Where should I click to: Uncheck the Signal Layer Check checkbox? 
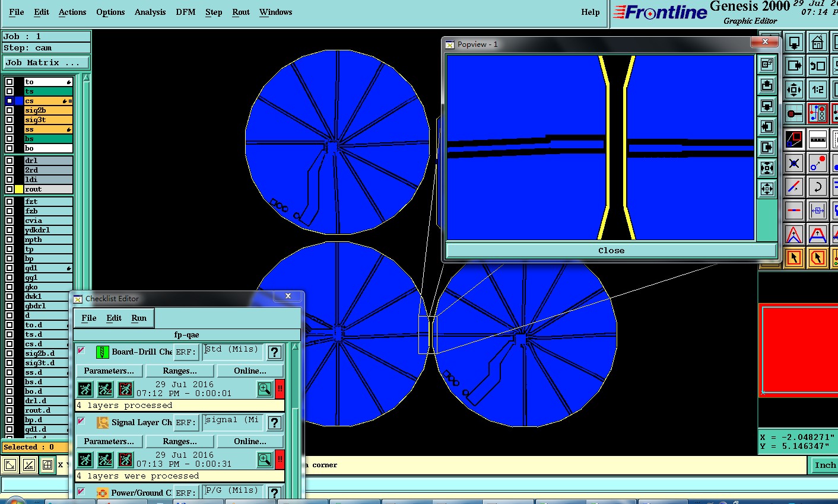(x=81, y=421)
